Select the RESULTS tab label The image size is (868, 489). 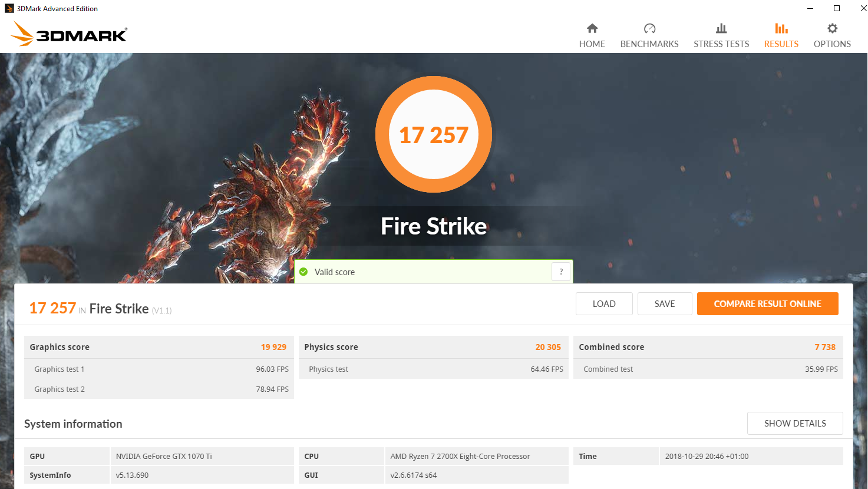pyautogui.click(x=781, y=44)
